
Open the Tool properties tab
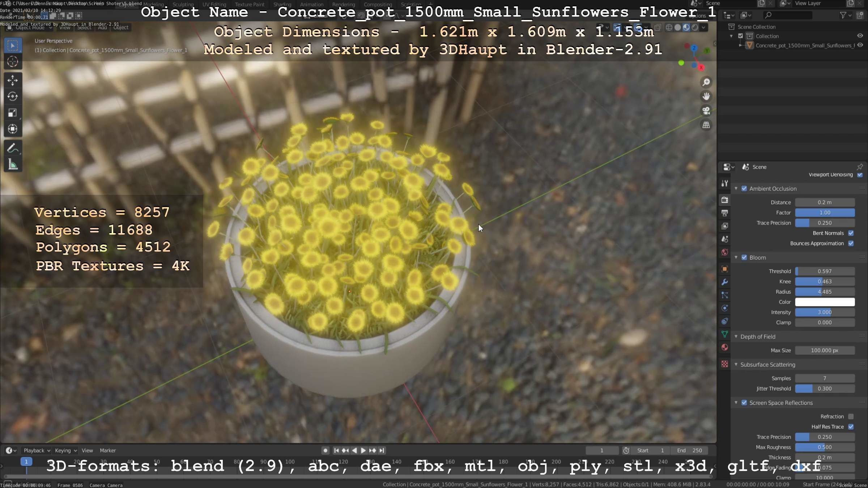click(x=724, y=183)
